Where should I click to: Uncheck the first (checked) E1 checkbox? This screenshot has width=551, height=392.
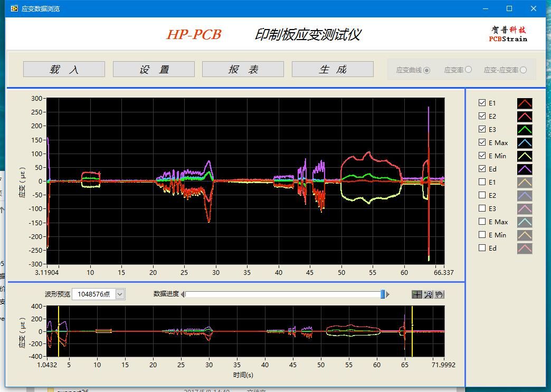pyautogui.click(x=482, y=102)
